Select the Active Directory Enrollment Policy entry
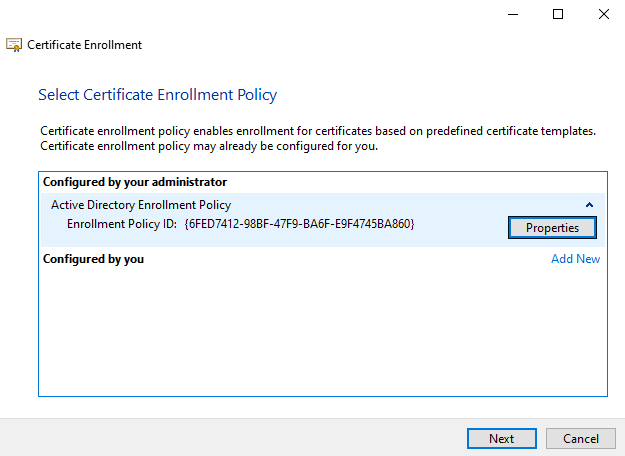The height and width of the screenshot is (456, 625). [140, 205]
